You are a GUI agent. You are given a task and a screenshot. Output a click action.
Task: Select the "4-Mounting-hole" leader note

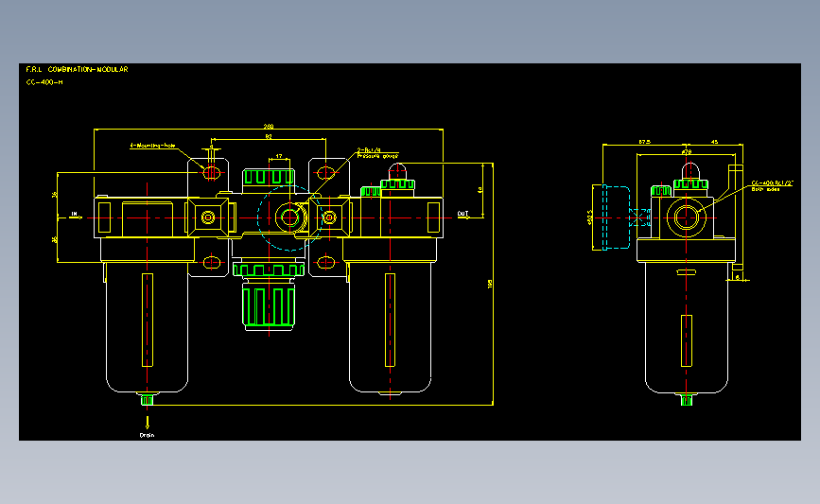point(152,146)
